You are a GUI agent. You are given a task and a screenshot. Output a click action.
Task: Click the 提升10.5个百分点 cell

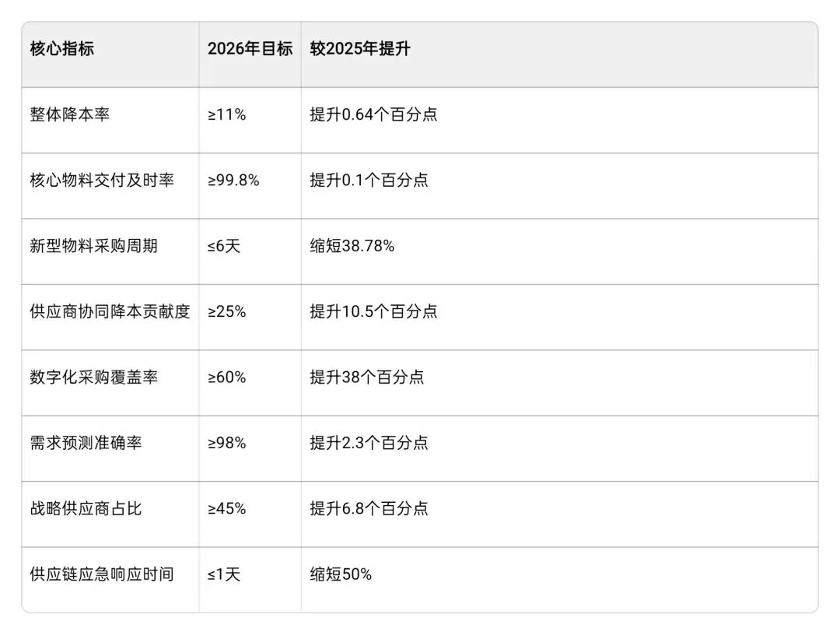pyautogui.click(x=373, y=311)
